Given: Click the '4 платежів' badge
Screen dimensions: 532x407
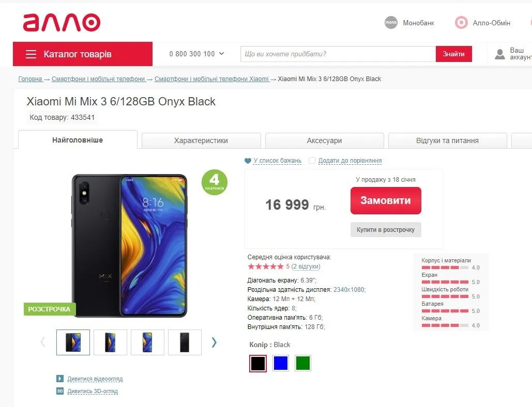Looking at the screenshot, I should click(x=214, y=182).
